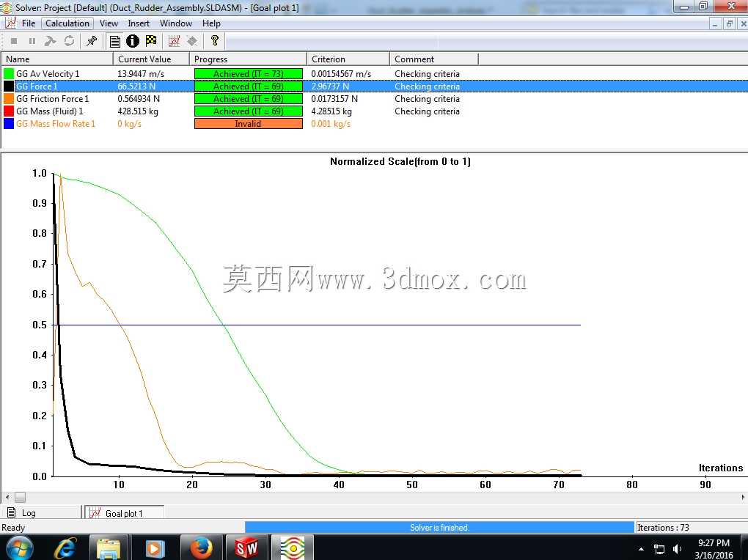The image size is (748, 560).
Task: Click the 66.5213 N current value
Action: pyautogui.click(x=136, y=86)
